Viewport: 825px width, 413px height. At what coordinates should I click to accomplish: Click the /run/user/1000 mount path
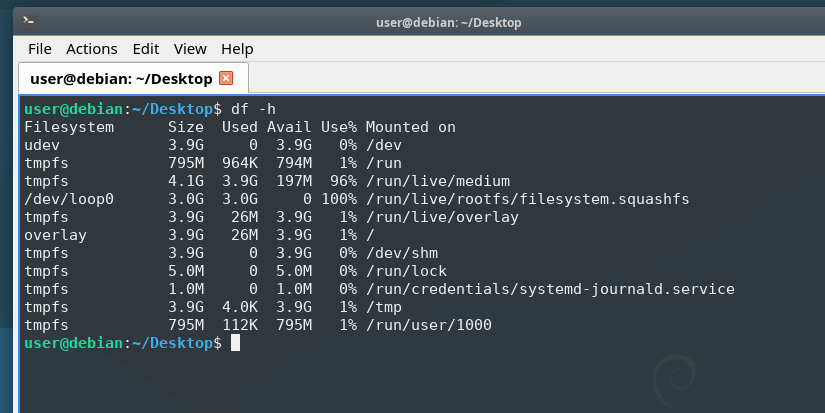[429, 325]
